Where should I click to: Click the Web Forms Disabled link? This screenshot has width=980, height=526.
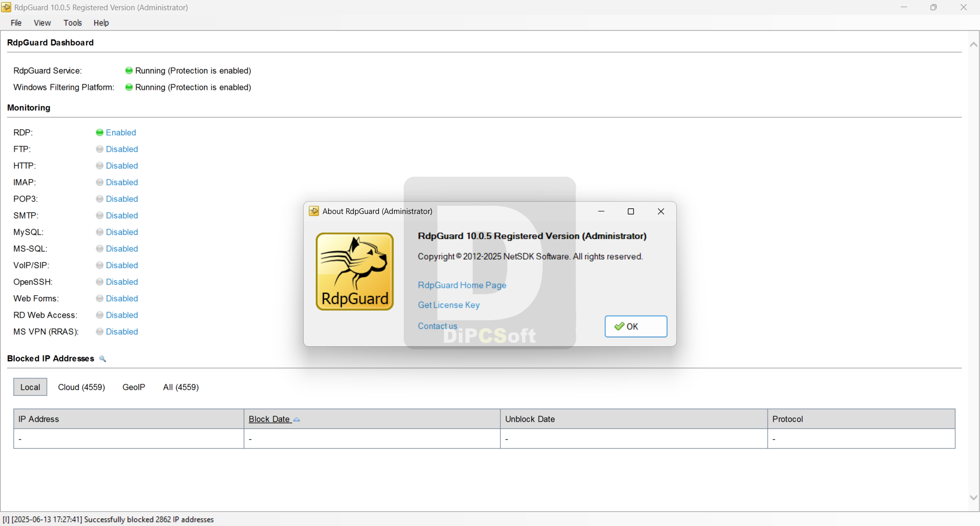[122, 299]
